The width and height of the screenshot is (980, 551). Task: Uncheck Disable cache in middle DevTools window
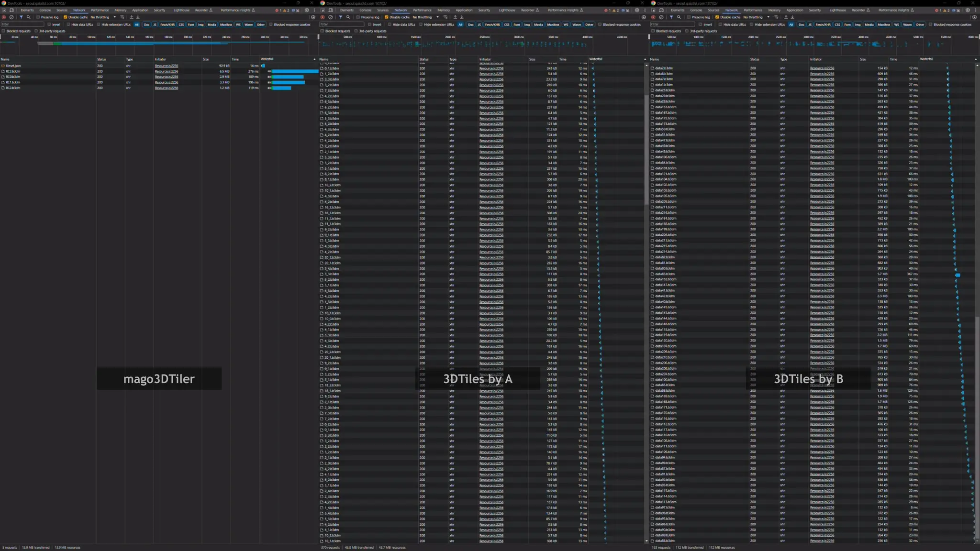coord(387,17)
